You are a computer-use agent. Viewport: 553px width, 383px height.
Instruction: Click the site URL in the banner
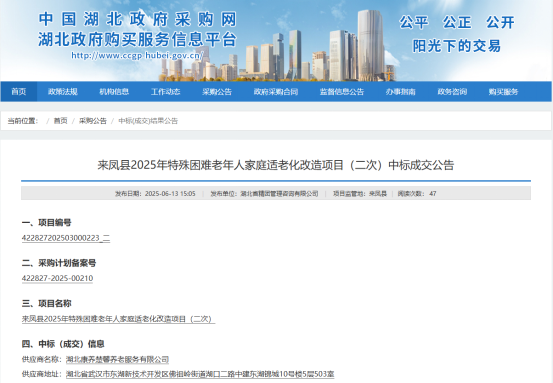pyautogui.click(x=137, y=55)
